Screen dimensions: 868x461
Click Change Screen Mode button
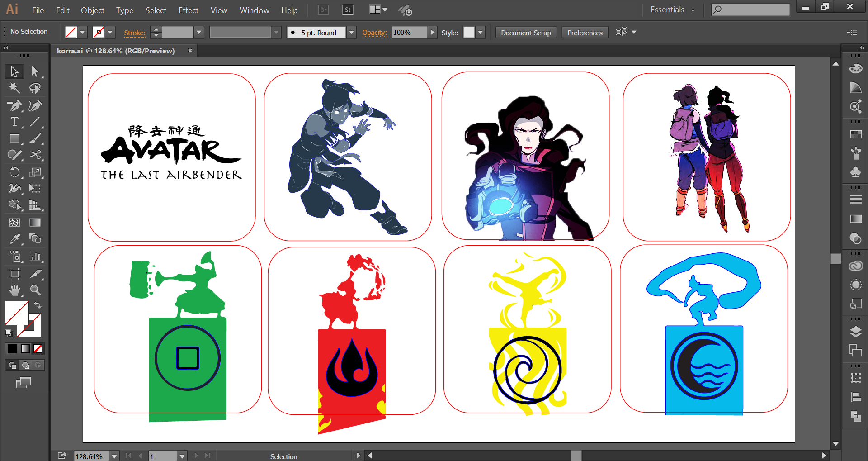(23, 383)
